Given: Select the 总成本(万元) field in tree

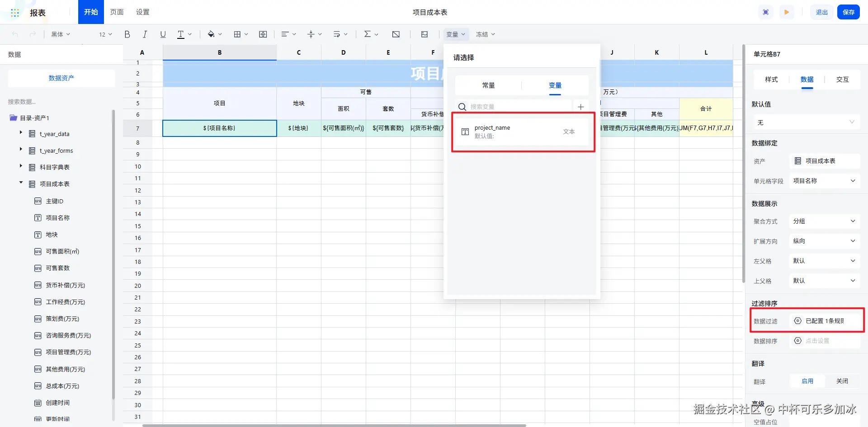Looking at the screenshot, I should tap(62, 386).
